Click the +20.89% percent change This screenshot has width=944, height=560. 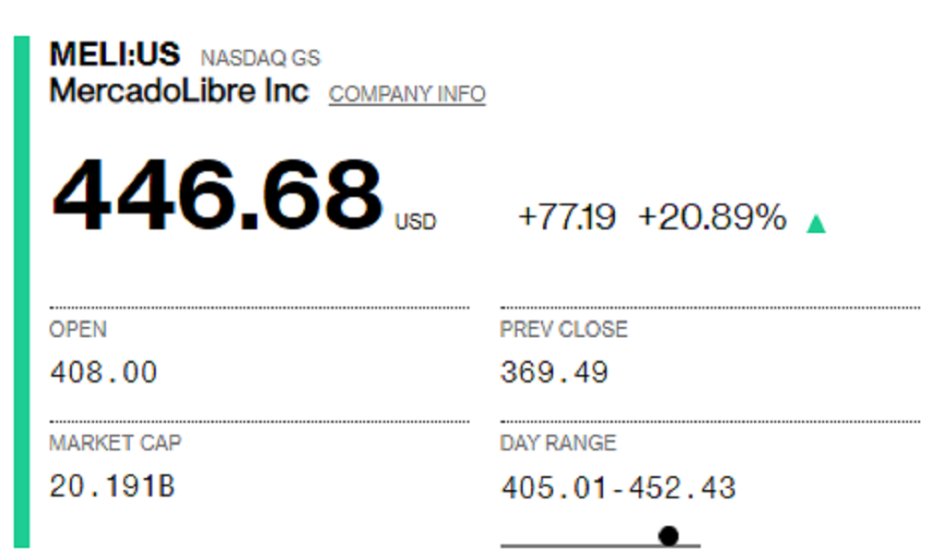pos(713,216)
